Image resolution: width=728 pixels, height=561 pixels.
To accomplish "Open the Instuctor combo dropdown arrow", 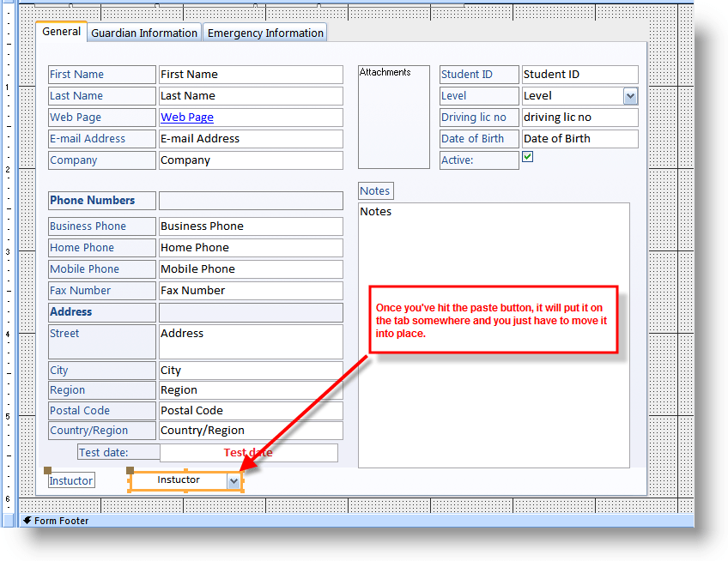I will point(234,481).
